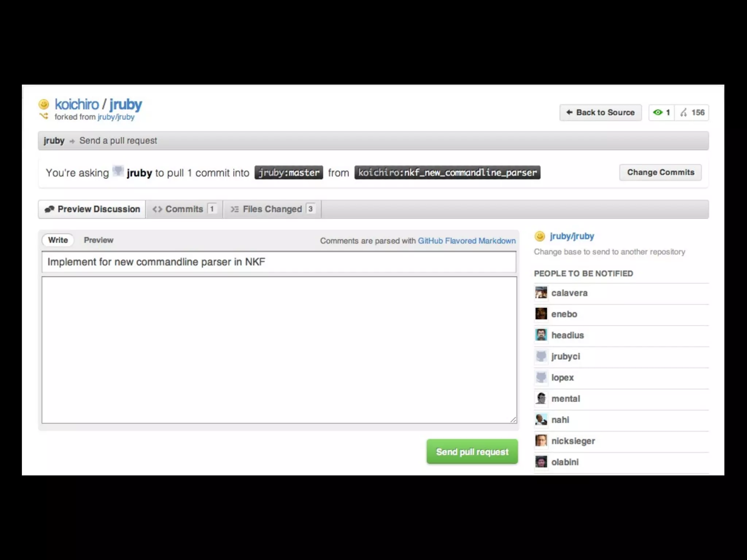Click inside the comment body textarea
The image size is (747, 560).
tap(279, 350)
